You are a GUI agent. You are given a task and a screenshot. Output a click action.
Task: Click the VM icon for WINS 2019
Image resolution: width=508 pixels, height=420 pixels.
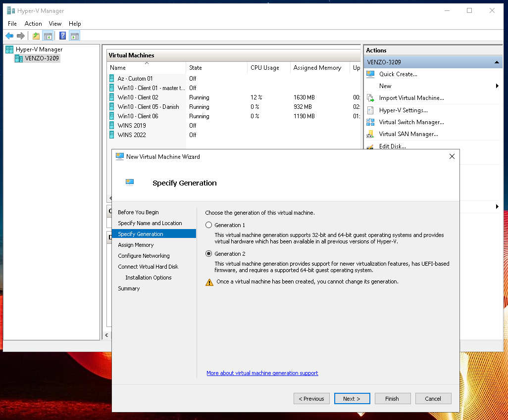tap(112, 125)
